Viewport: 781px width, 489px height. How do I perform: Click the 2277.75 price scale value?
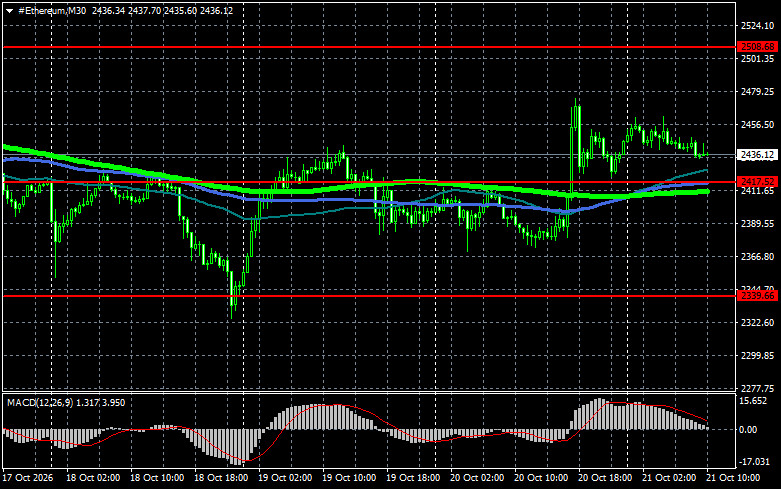pyautogui.click(x=758, y=388)
